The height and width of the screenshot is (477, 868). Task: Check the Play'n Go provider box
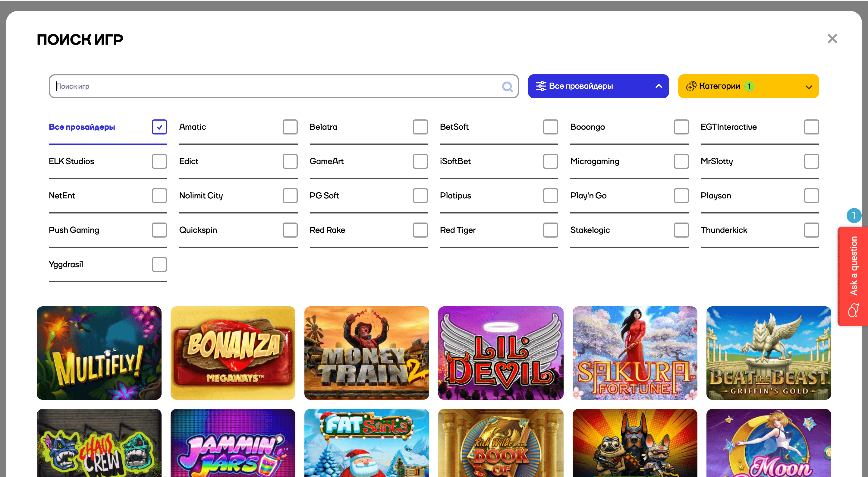pos(681,195)
